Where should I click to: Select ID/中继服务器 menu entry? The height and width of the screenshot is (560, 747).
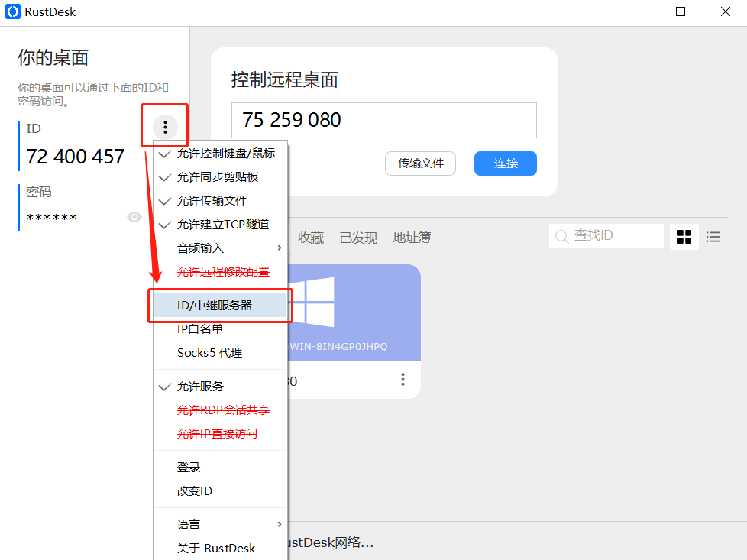pos(221,306)
